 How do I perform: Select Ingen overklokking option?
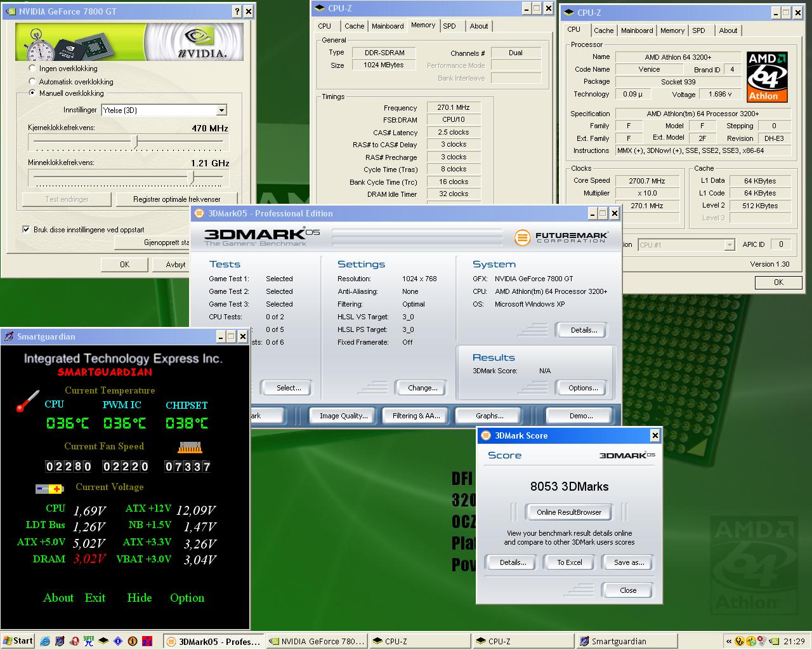click(32, 68)
